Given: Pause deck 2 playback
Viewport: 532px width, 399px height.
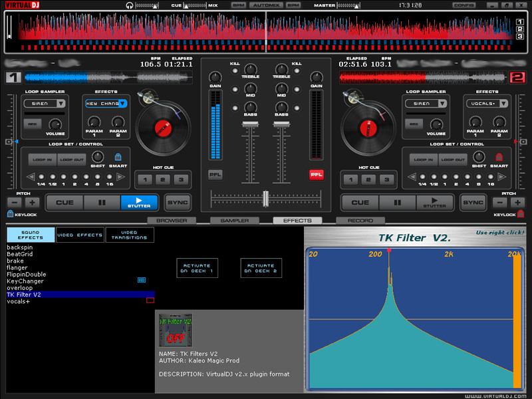Looking at the screenshot, I should pos(397,203).
